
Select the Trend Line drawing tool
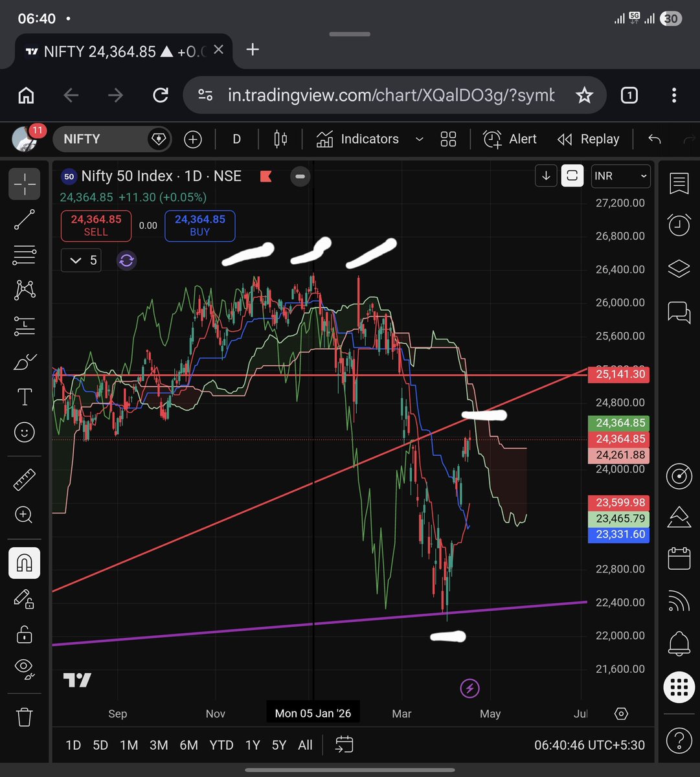click(24, 220)
